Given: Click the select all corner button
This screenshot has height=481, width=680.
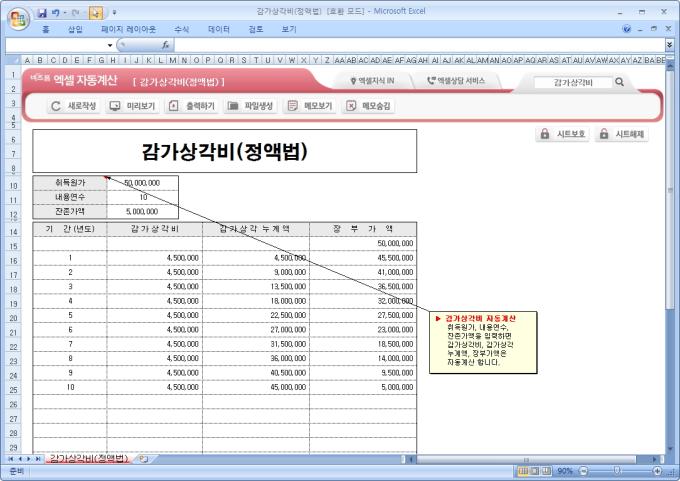Looking at the screenshot, I should [x=13, y=60].
